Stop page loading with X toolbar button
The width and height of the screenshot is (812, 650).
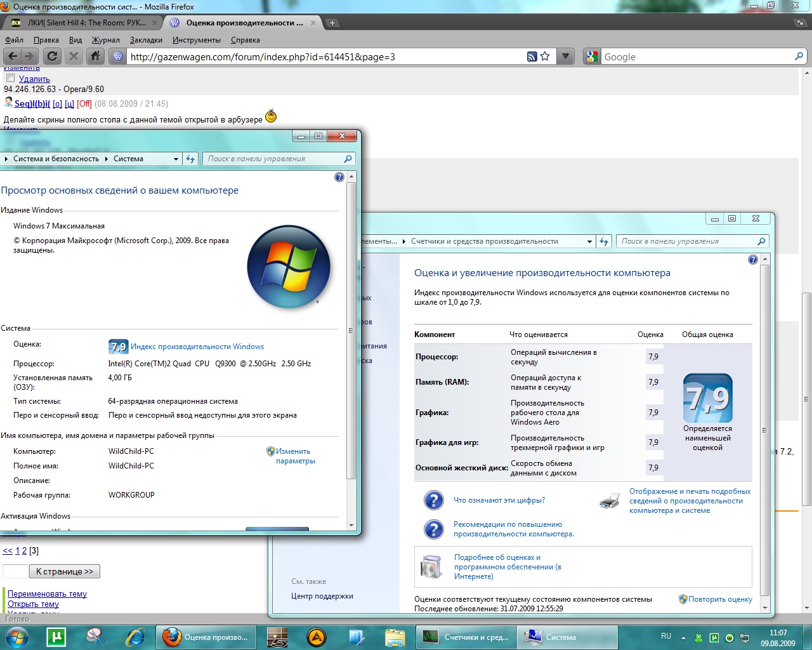click(x=74, y=56)
